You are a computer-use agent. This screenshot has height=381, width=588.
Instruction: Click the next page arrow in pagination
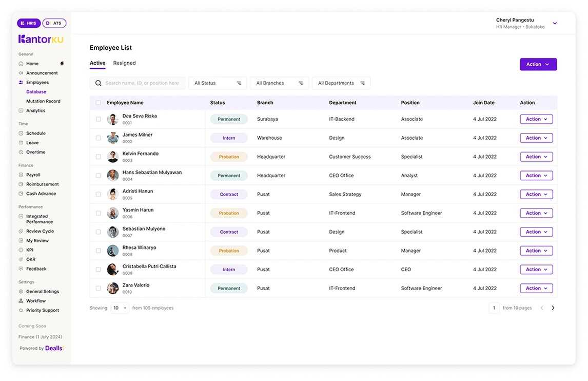553,307
